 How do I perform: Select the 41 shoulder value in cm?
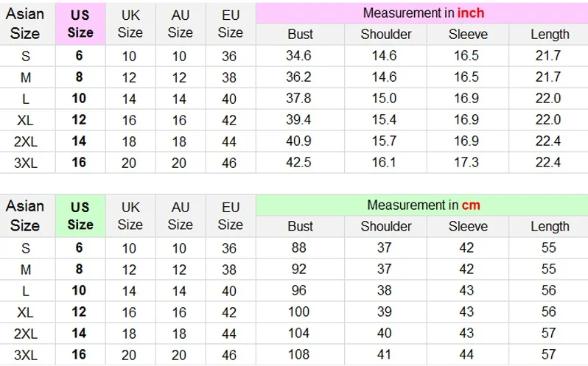(x=385, y=355)
